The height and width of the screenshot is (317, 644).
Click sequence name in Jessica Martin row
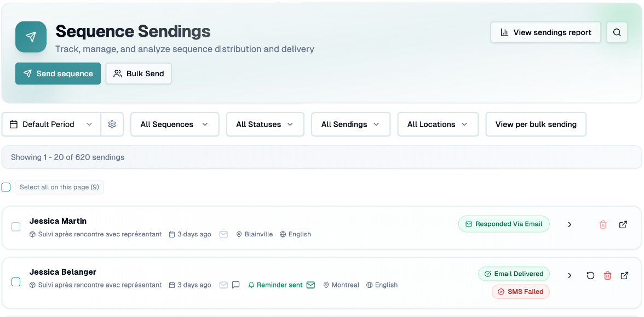coord(100,234)
